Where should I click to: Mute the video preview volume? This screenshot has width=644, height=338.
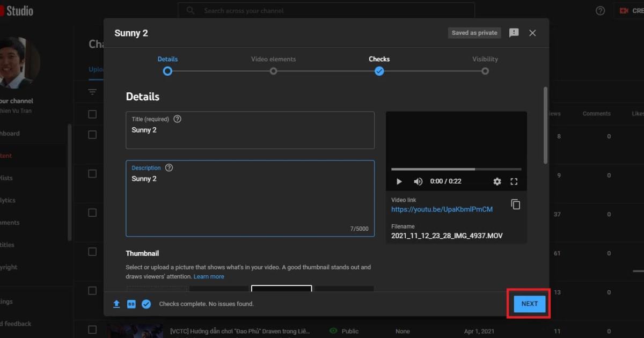[x=418, y=181]
